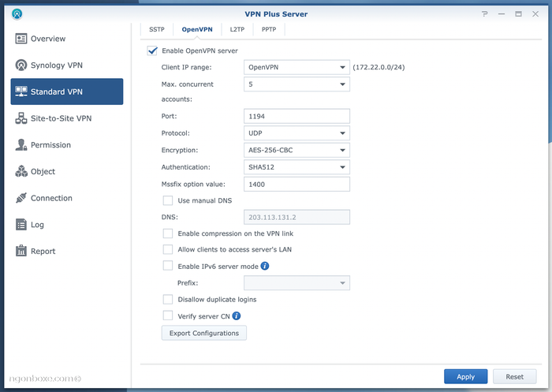This screenshot has width=552, height=392.
Task: Click the DNS address field
Action: (x=297, y=217)
